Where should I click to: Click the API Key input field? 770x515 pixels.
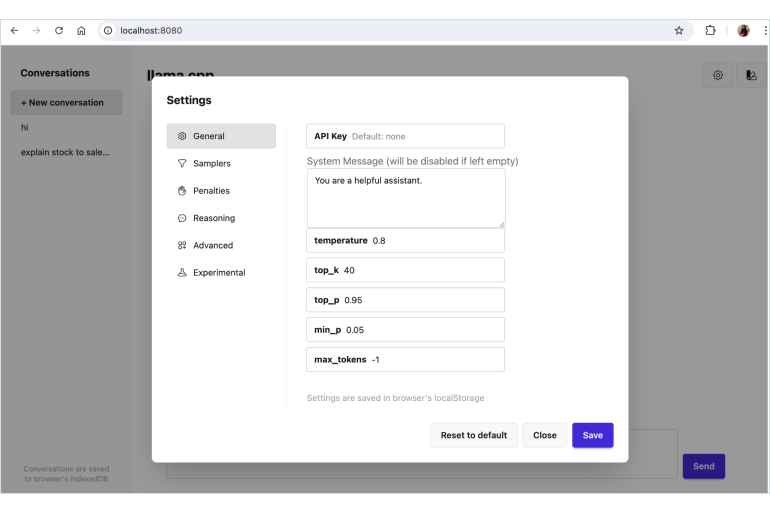405,136
